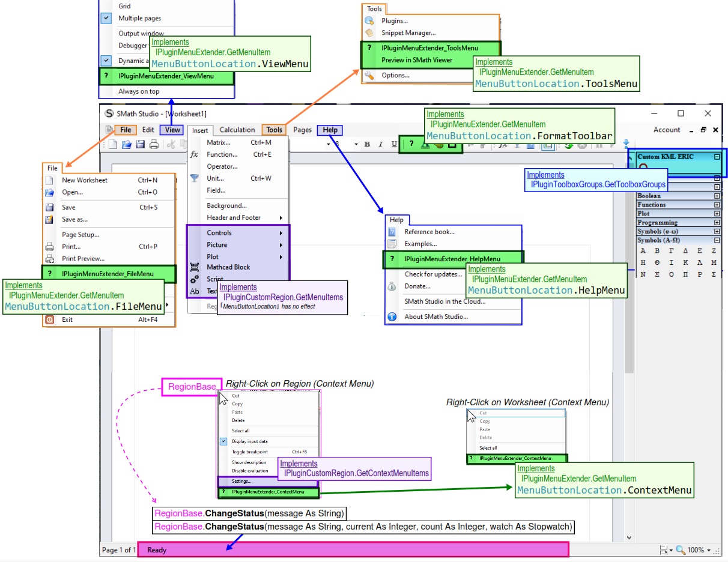Open the Calculation menu

237,130
